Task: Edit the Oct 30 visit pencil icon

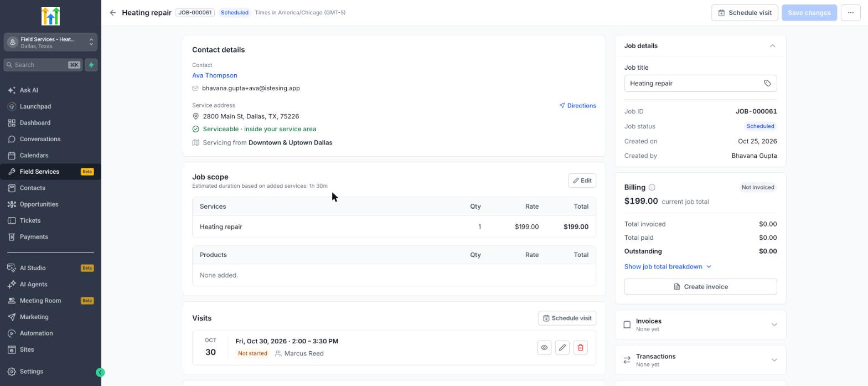Action: [x=562, y=348]
